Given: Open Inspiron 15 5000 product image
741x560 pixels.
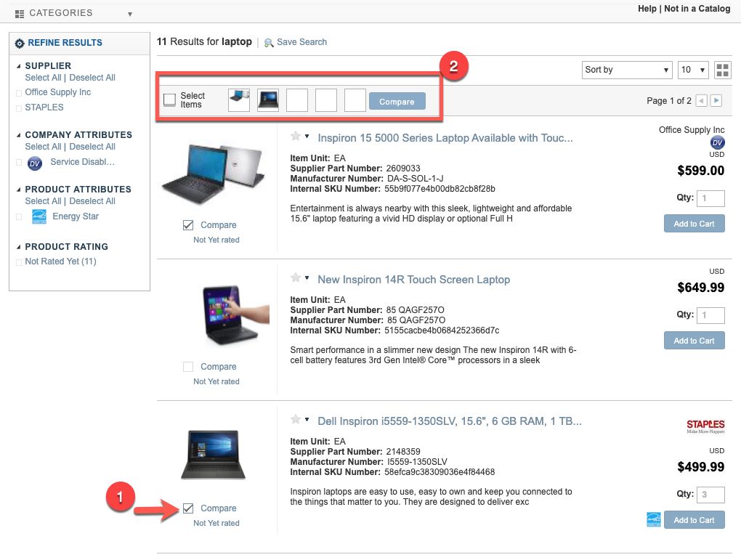Looking at the screenshot, I should point(214,174).
